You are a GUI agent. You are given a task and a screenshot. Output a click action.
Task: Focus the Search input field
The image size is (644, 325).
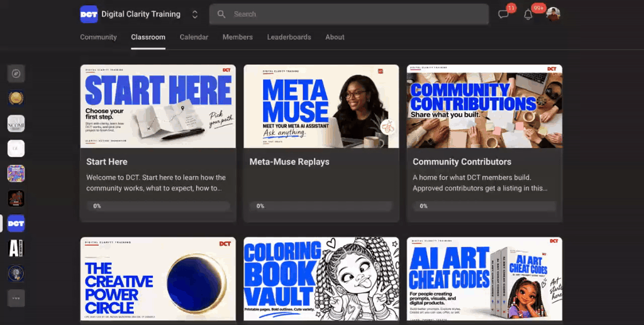[x=349, y=14]
